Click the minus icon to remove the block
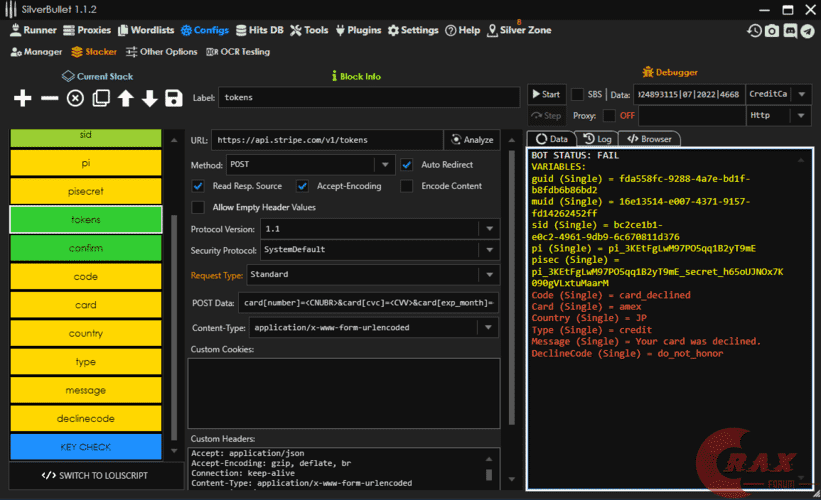Viewport: 821px width, 500px height. [49, 98]
